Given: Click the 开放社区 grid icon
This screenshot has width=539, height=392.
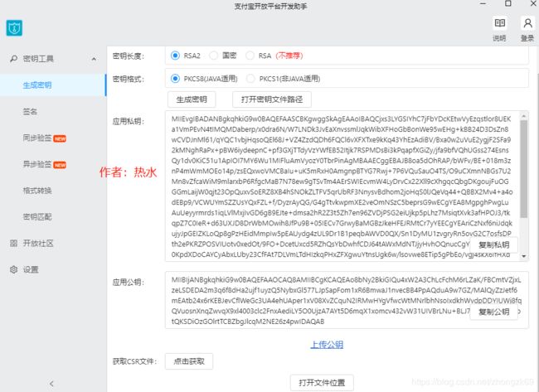Looking at the screenshot, I should pyautogui.click(x=14, y=244).
